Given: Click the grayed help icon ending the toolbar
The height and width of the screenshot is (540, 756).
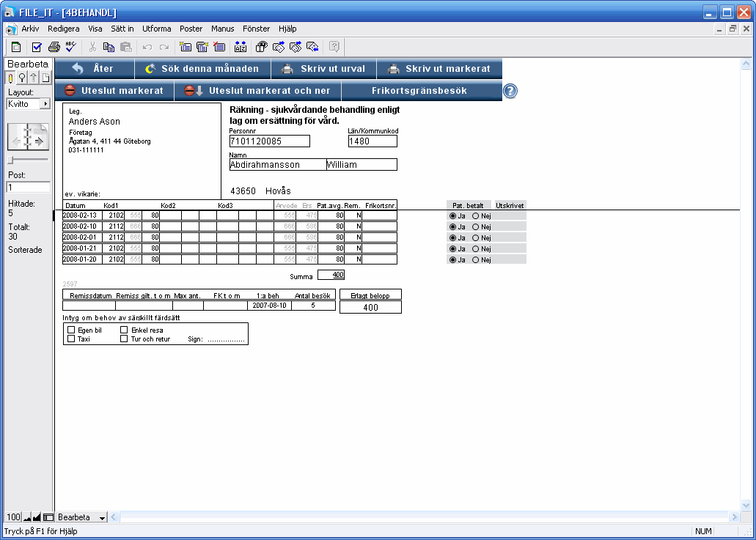Looking at the screenshot, I should (x=334, y=47).
